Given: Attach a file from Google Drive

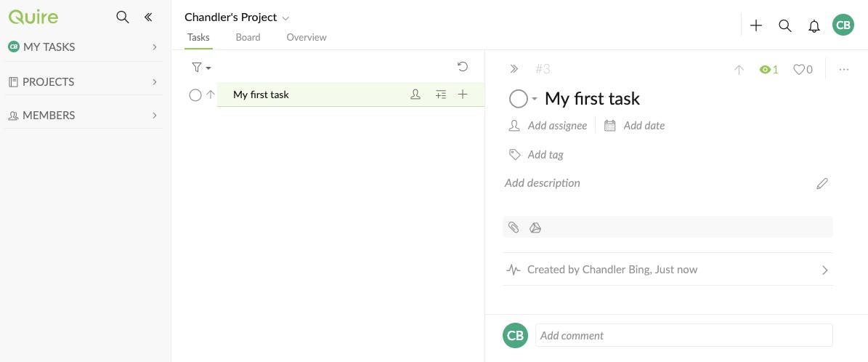Looking at the screenshot, I should pos(535,228).
